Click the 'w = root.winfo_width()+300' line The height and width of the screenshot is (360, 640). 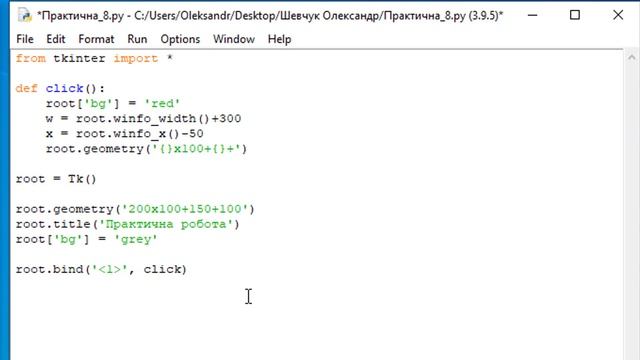point(143,119)
